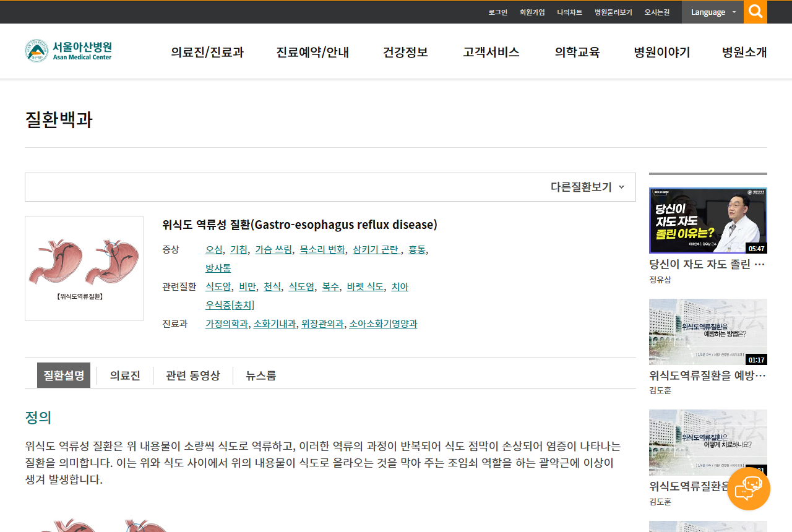Viewport: 792px width, 532px height.
Task: Open the 진료예약/안내 menu
Action: [x=313, y=53]
